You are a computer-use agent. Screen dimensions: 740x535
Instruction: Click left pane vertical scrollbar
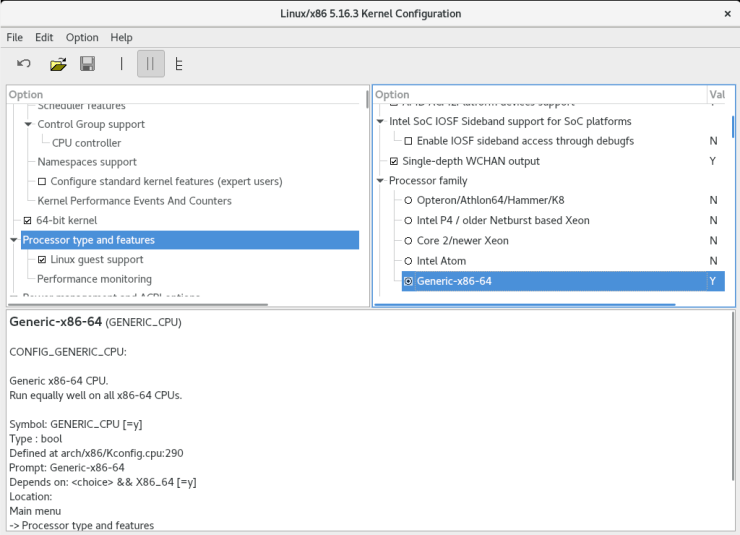click(x=367, y=100)
